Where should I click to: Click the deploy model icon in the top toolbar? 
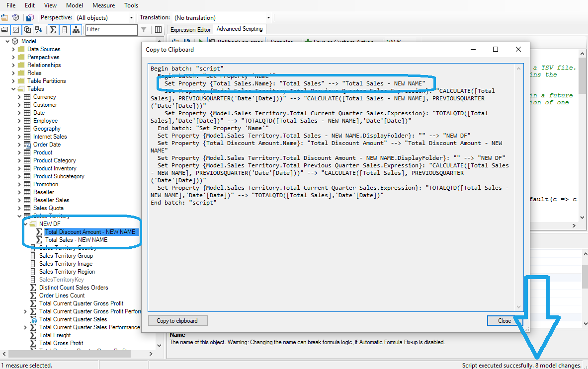click(x=16, y=16)
